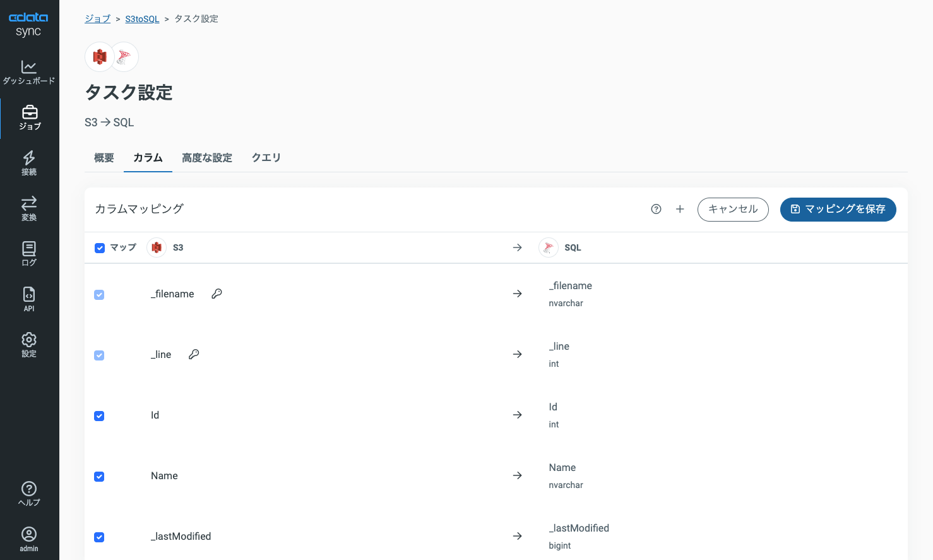Click the S3 icon in the mapping header
Viewport: 933px width, 560px height.
(x=157, y=247)
